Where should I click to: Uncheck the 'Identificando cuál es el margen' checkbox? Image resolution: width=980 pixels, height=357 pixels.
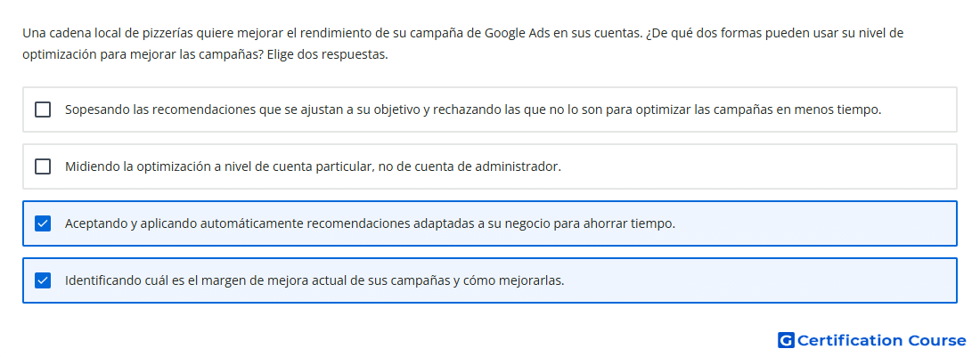coord(43,280)
